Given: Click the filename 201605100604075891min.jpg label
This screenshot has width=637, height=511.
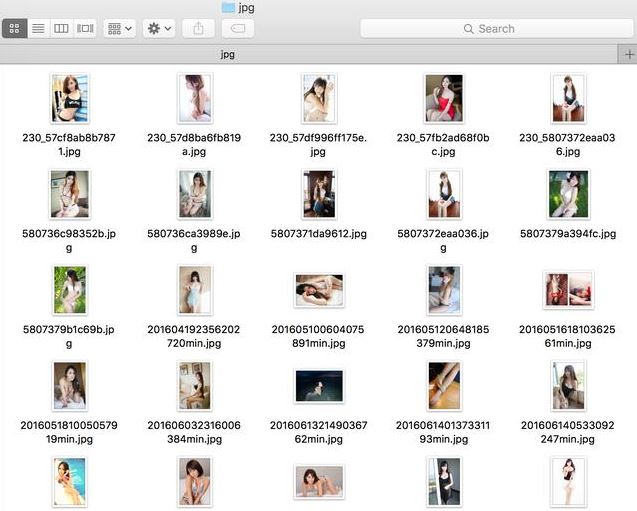Looking at the screenshot, I should coord(318,336).
